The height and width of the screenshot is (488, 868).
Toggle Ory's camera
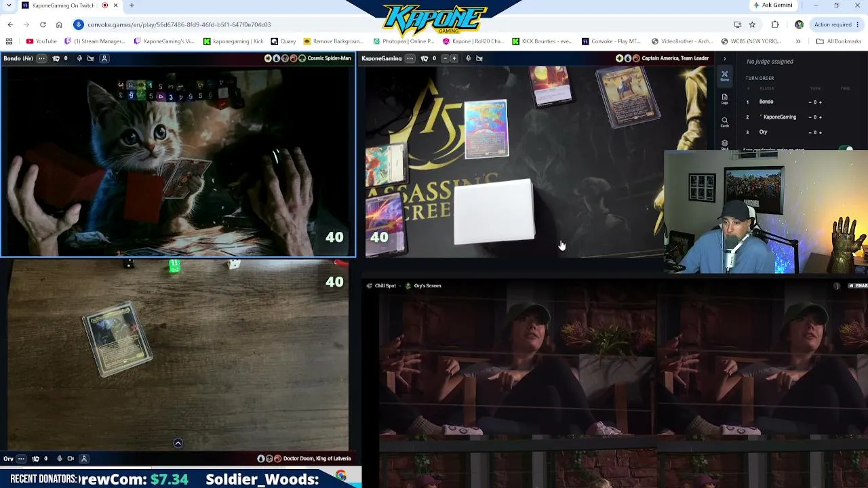click(71, 459)
